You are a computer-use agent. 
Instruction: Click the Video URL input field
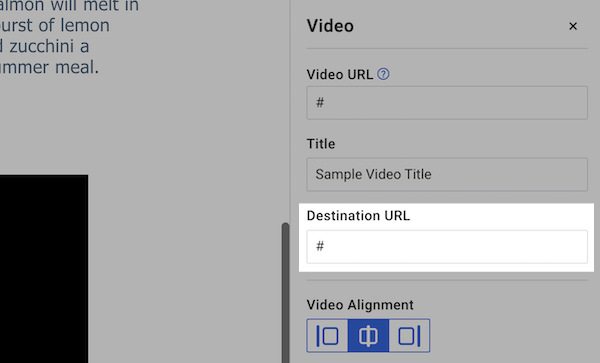coord(447,103)
